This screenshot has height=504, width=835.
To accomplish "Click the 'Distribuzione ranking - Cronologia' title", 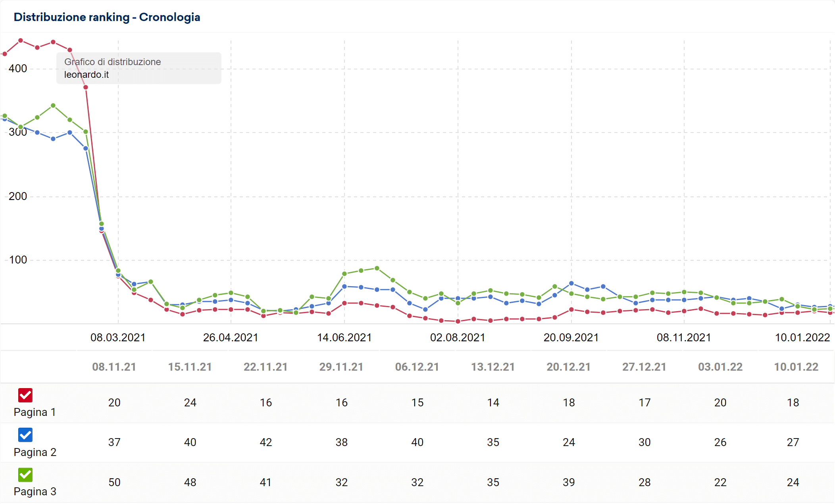I will pos(107,17).
